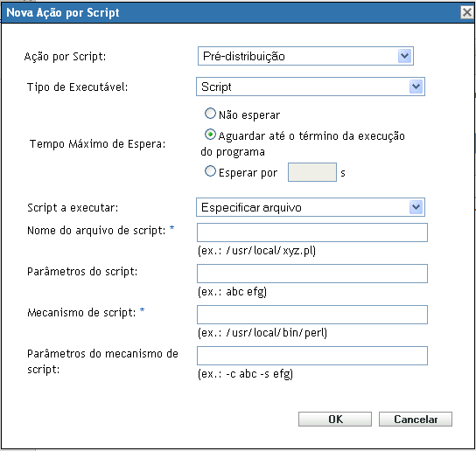This screenshot has width=476, height=451.
Task: Click the Nome do arquivo de script field
Action: [x=312, y=232]
